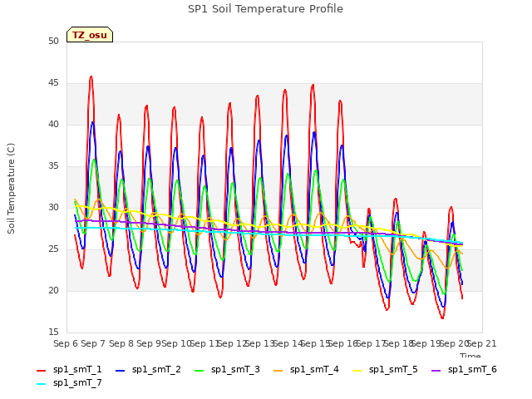The image size is (532, 399).
Task: Toggle the sp1_smT_2 legend entry
Action: click(148, 370)
